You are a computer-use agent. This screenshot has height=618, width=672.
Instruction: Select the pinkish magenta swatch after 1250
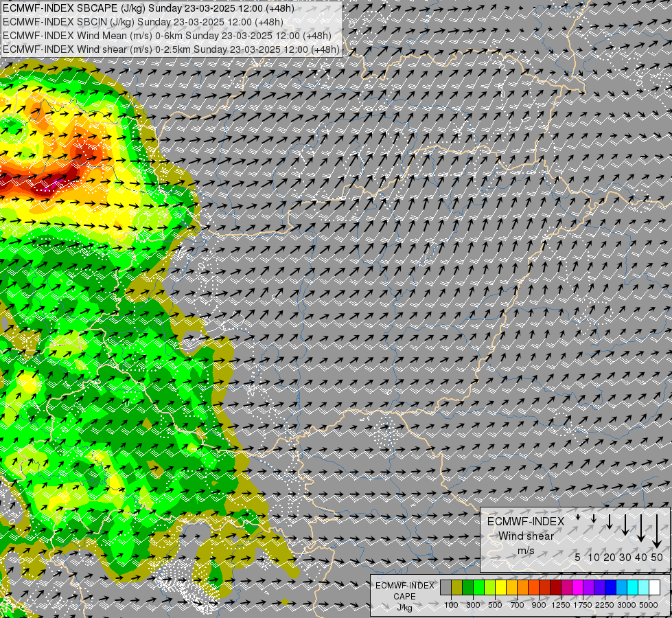pyautogui.click(x=566, y=587)
